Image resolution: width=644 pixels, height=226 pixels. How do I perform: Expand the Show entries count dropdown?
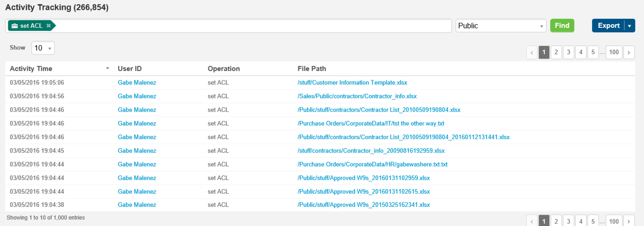coord(43,48)
